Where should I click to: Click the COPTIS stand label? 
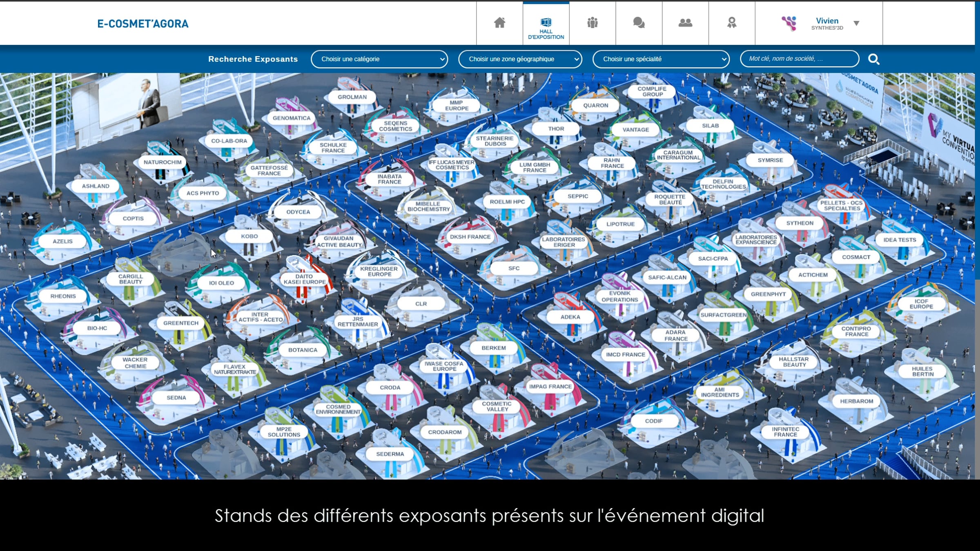point(133,218)
